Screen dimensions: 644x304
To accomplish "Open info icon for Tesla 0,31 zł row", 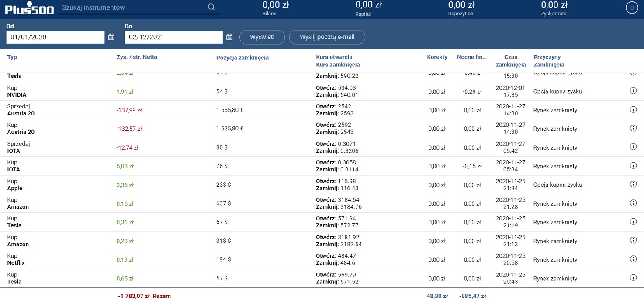I will [633, 222].
